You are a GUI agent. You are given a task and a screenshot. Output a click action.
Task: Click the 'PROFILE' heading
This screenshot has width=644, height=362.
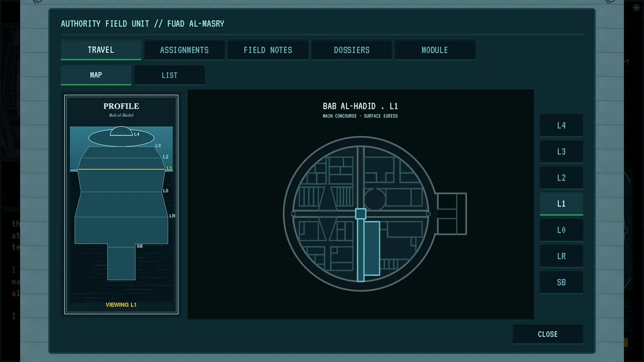click(x=121, y=106)
